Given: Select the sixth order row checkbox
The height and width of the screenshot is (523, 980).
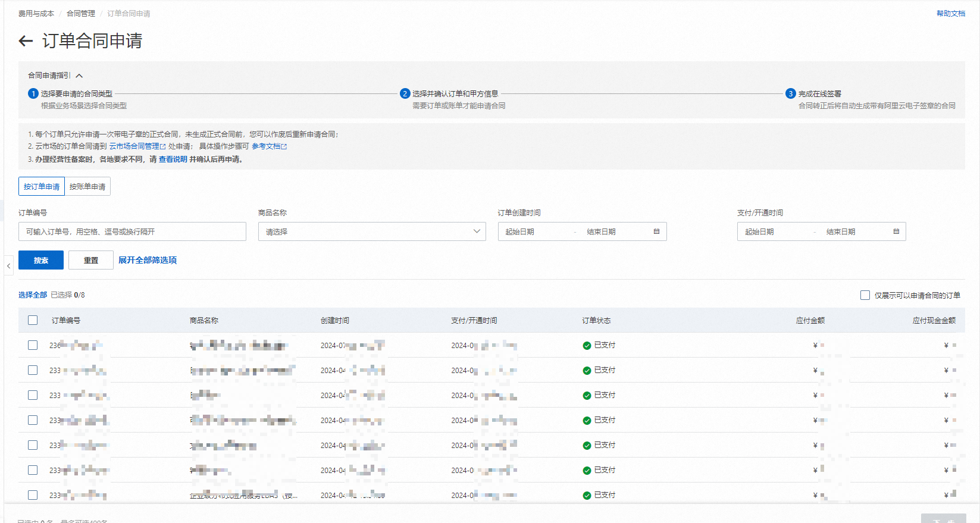Looking at the screenshot, I should coord(33,470).
